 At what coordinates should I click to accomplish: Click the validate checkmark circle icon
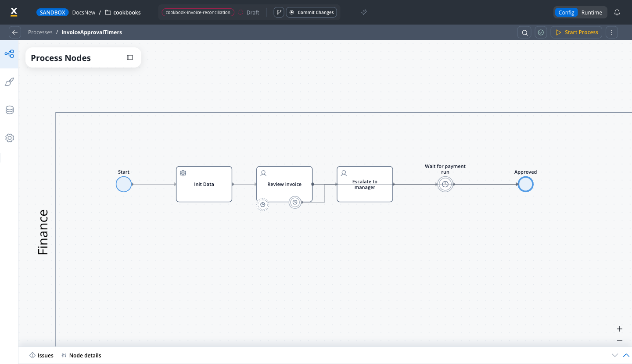tap(541, 32)
